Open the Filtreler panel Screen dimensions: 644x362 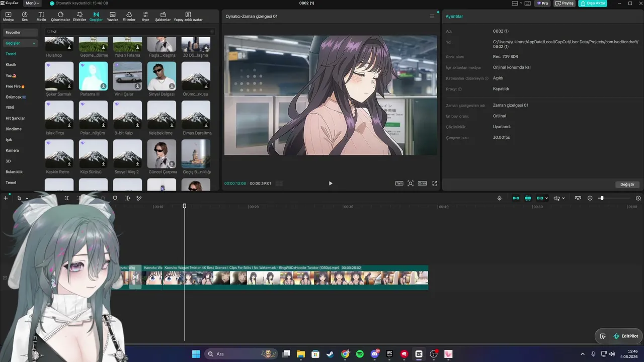(129, 17)
